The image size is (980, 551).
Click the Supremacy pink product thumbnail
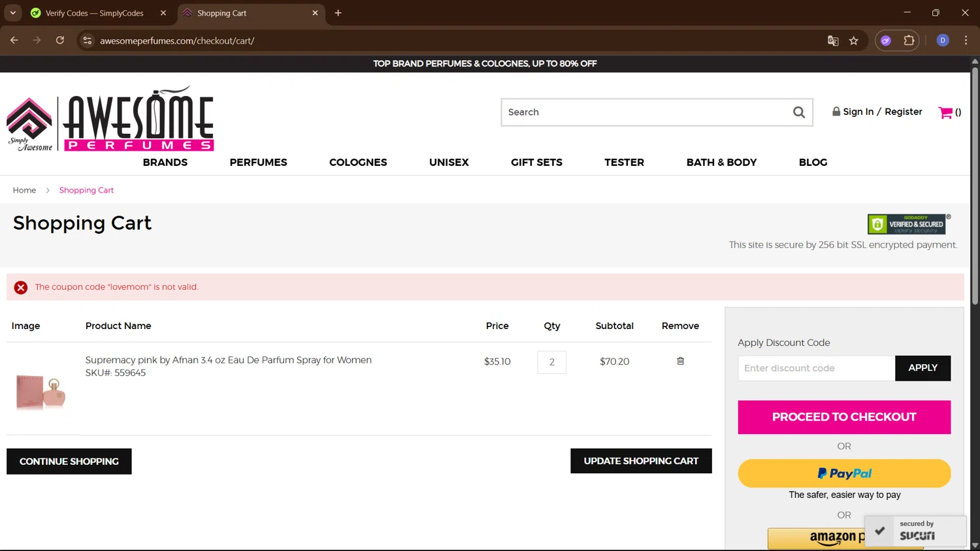(x=41, y=392)
